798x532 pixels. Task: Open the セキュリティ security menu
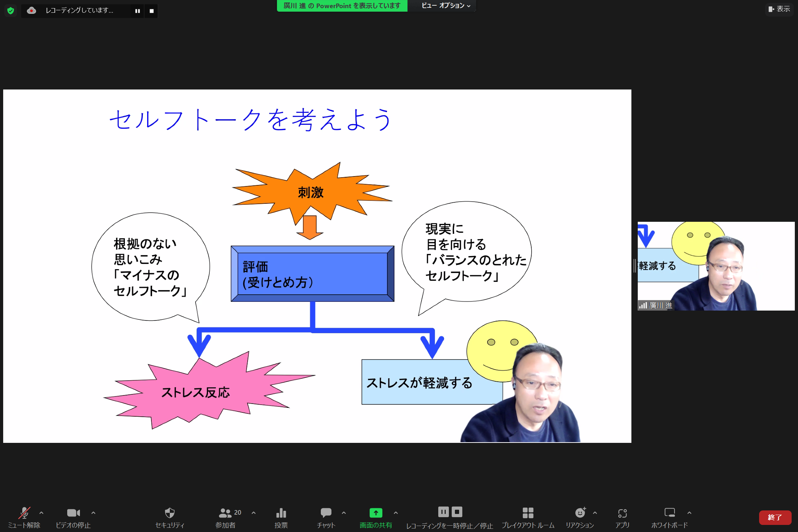[x=170, y=517]
